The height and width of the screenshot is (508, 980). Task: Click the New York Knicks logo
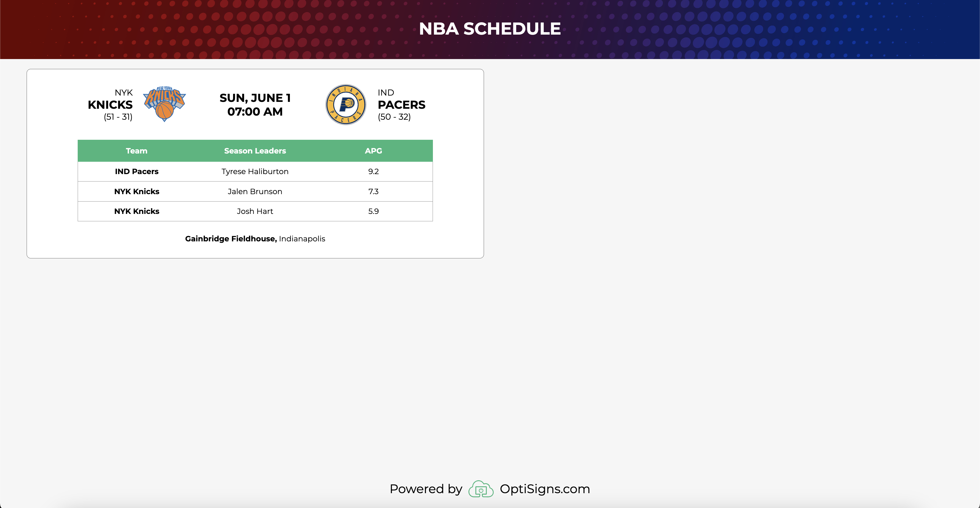click(x=164, y=104)
